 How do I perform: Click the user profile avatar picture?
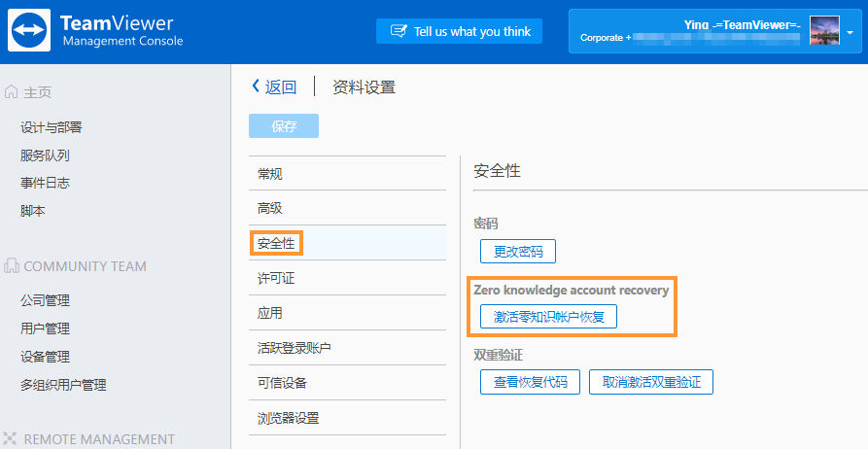824,30
